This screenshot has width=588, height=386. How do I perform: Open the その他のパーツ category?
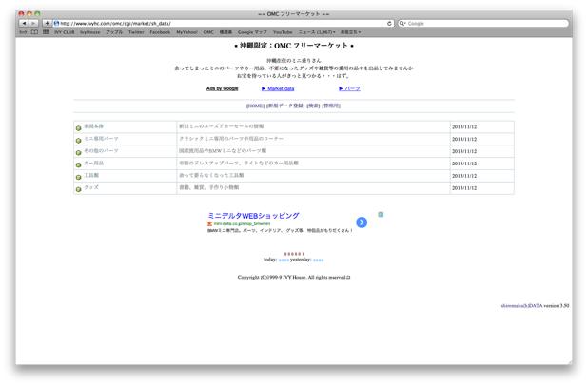pyautogui.click(x=101, y=150)
